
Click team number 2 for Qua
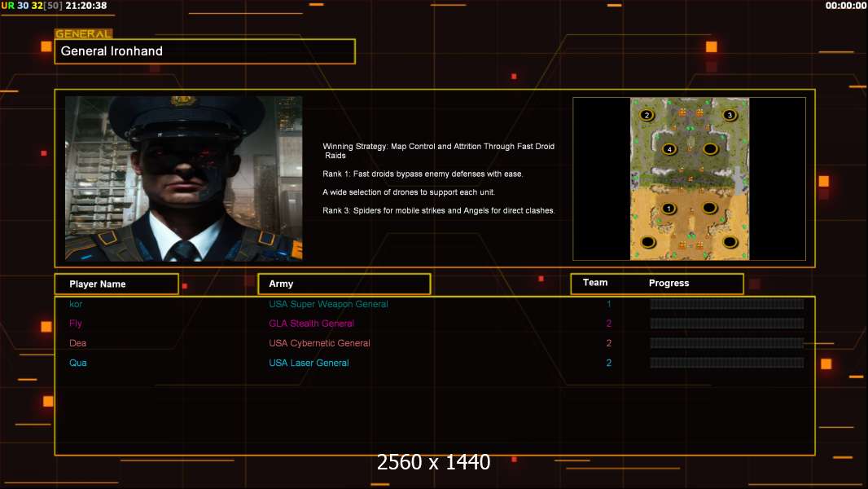click(x=609, y=363)
